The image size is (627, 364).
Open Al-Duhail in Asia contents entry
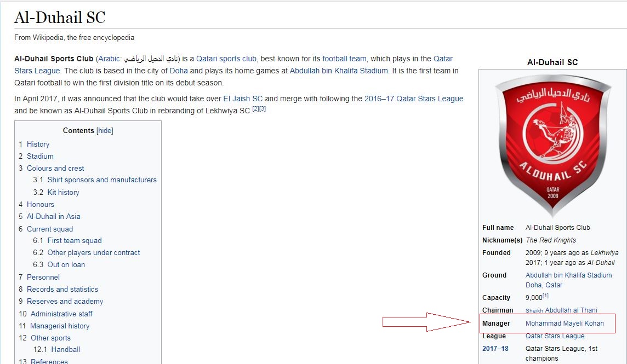(x=54, y=216)
